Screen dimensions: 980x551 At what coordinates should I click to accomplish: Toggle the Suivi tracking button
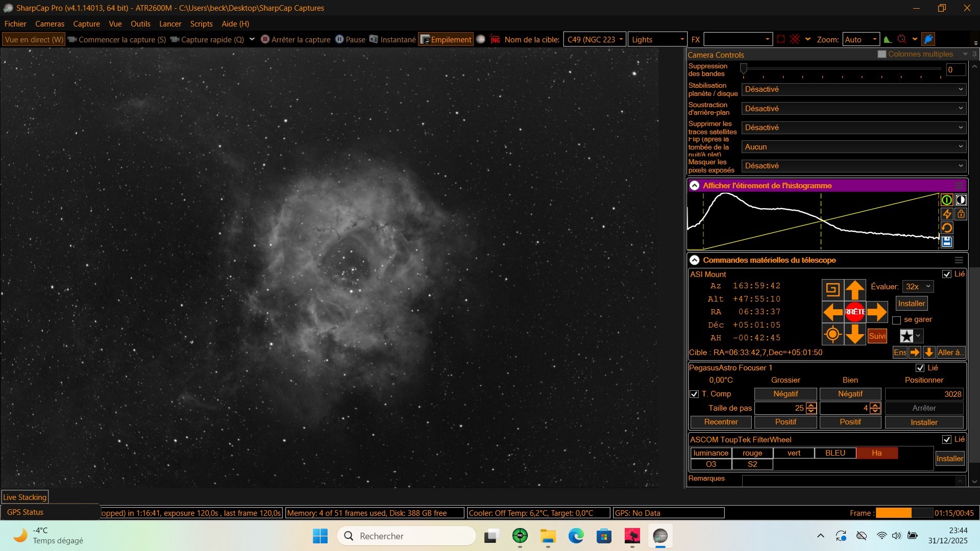[877, 336]
